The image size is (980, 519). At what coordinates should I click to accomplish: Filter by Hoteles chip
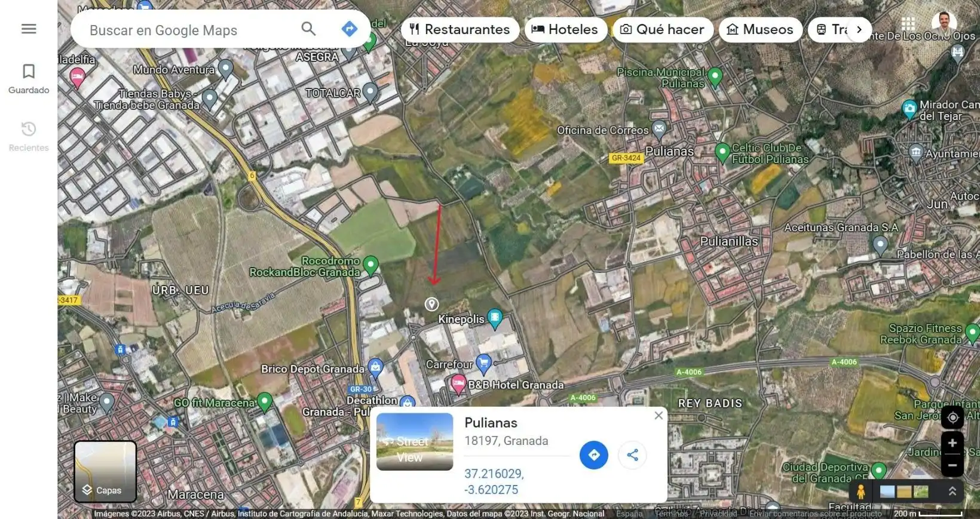(565, 29)
